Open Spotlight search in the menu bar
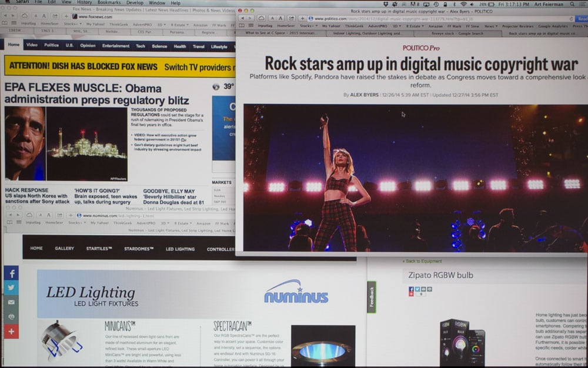 (572, 4)
